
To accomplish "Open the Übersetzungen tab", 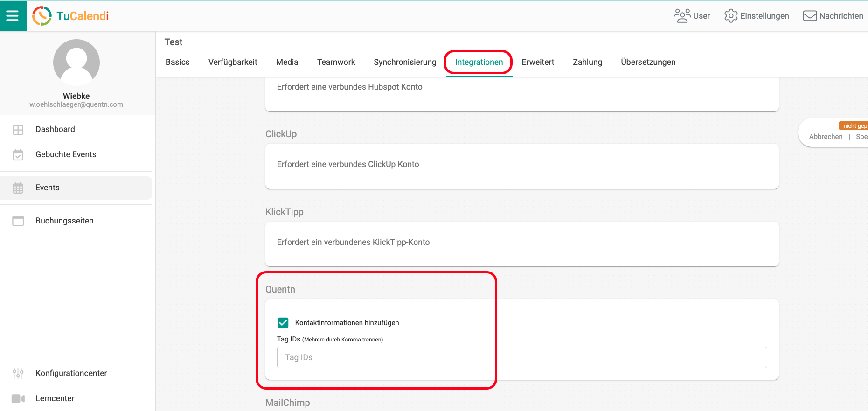I will (648, 62).
